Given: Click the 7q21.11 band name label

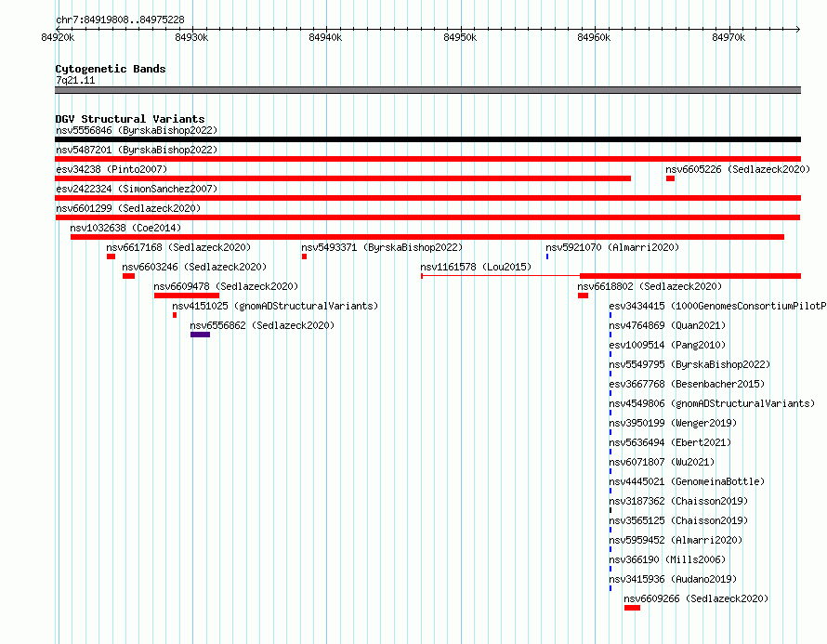Looking at the screenshot, I should tap(75, 80).
